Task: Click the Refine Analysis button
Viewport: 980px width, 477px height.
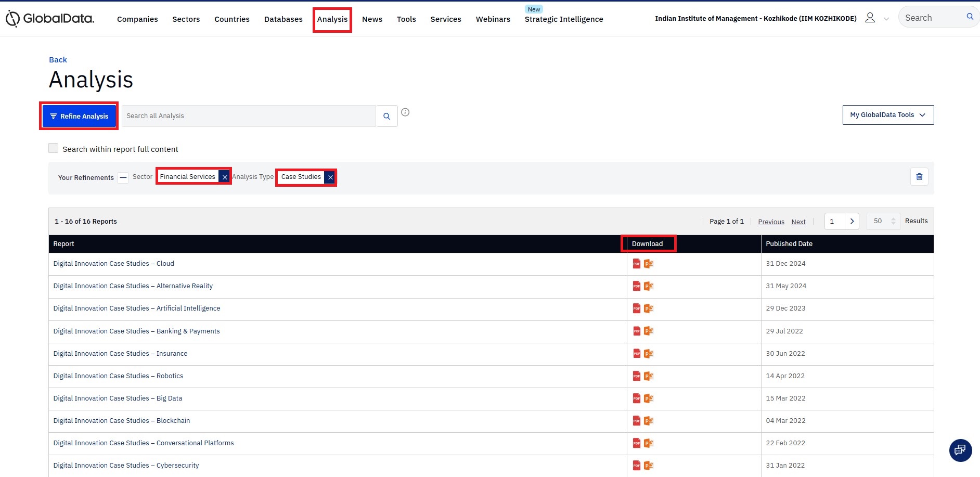Action: point(79,116)
